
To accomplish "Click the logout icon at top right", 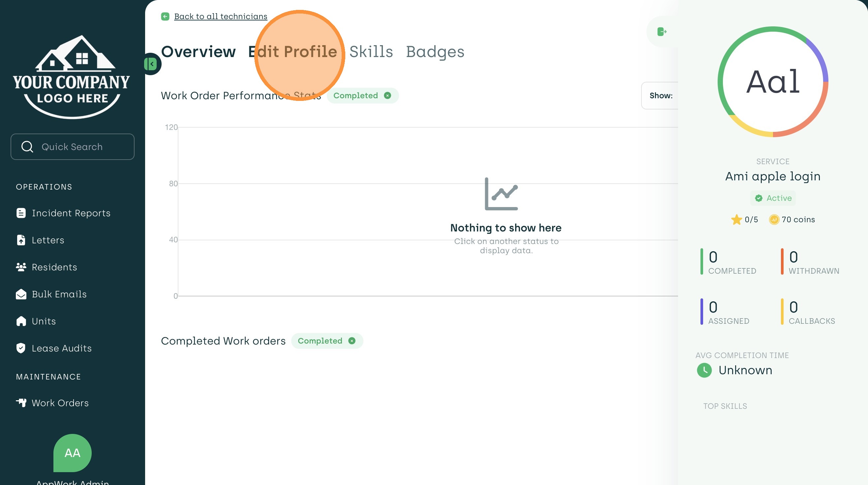I will coord(662,32).
